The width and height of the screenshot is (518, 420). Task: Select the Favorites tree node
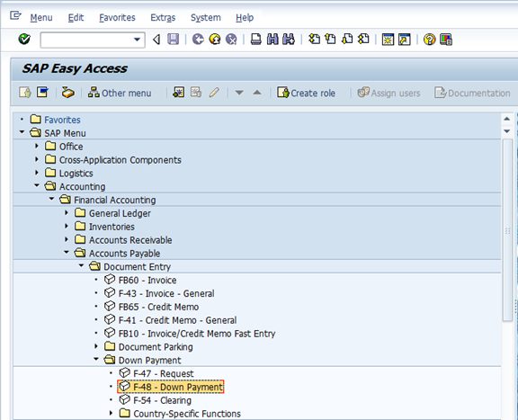point(62,120)
